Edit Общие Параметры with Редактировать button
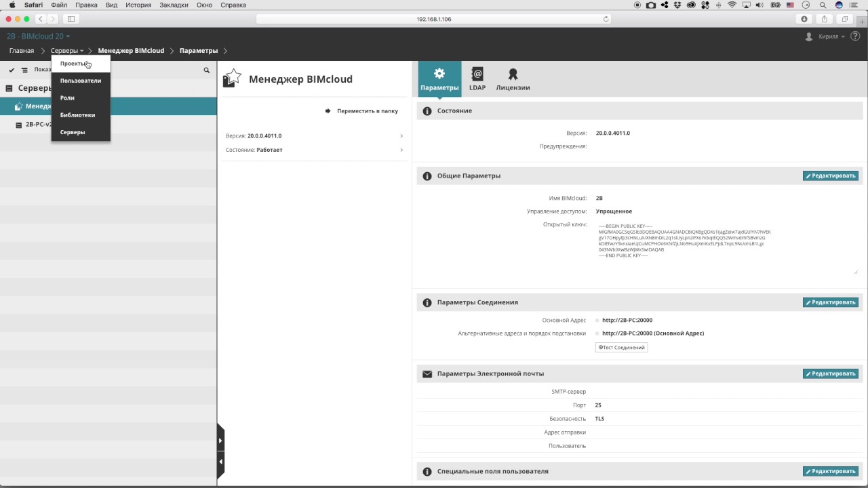Image resolution: width=868 pixels, height=488 pixels. point(831,176)
